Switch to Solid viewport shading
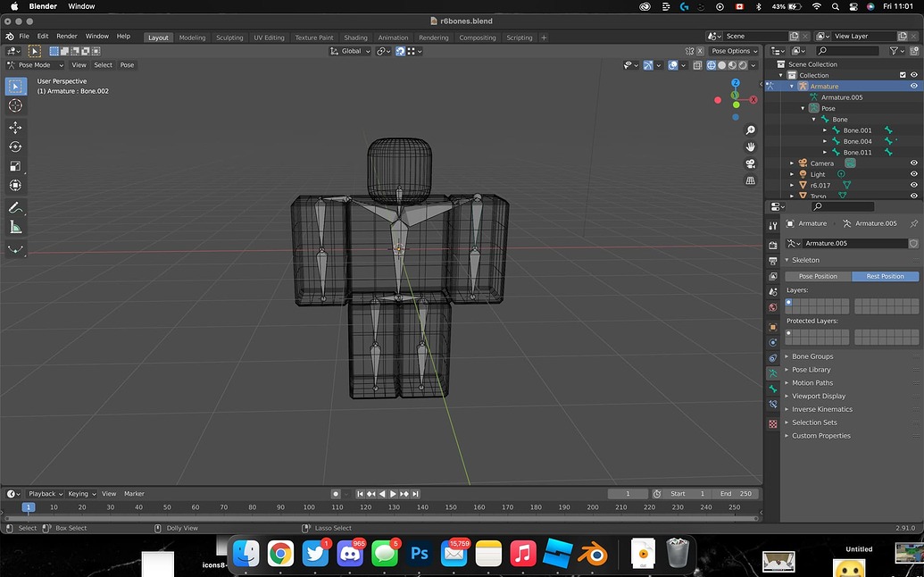 [722, 65]
